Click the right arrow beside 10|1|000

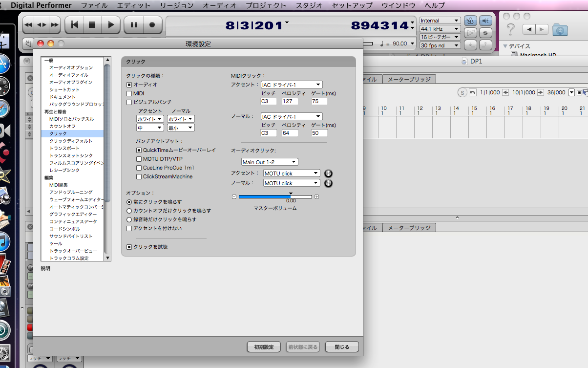pos(541,92)
